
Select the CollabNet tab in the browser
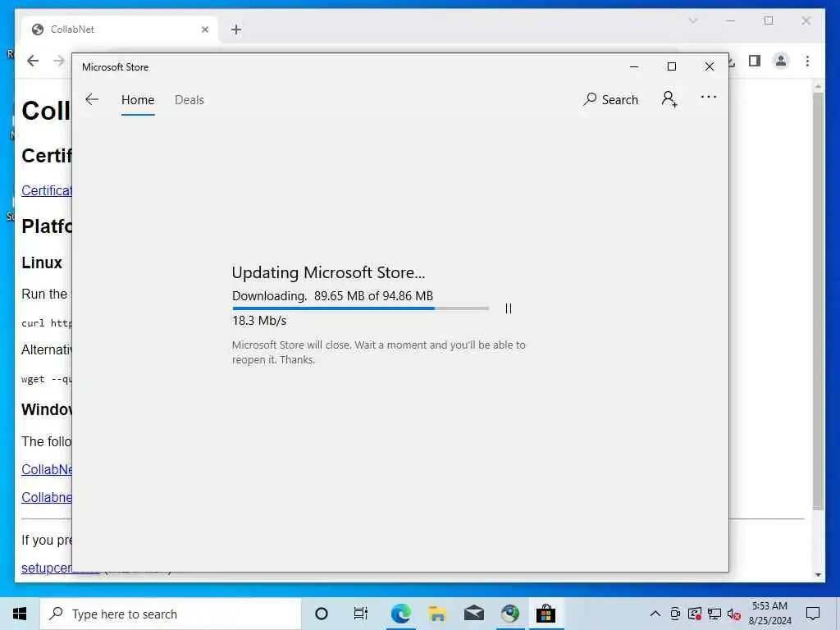(119, 30)
